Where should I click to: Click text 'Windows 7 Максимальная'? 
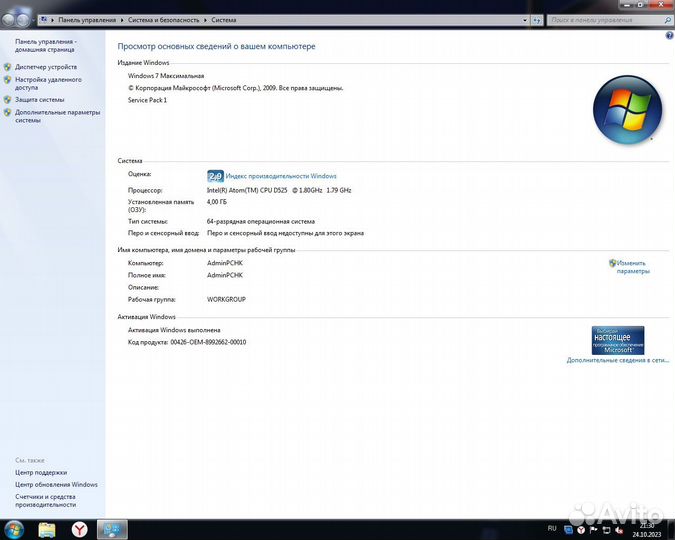coord(166,76)
